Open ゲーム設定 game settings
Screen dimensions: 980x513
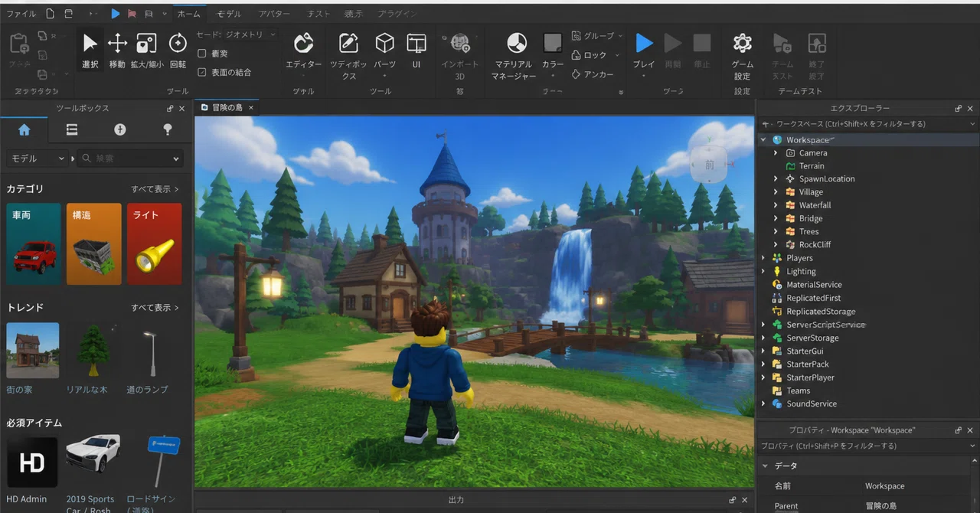click(742, 55)
